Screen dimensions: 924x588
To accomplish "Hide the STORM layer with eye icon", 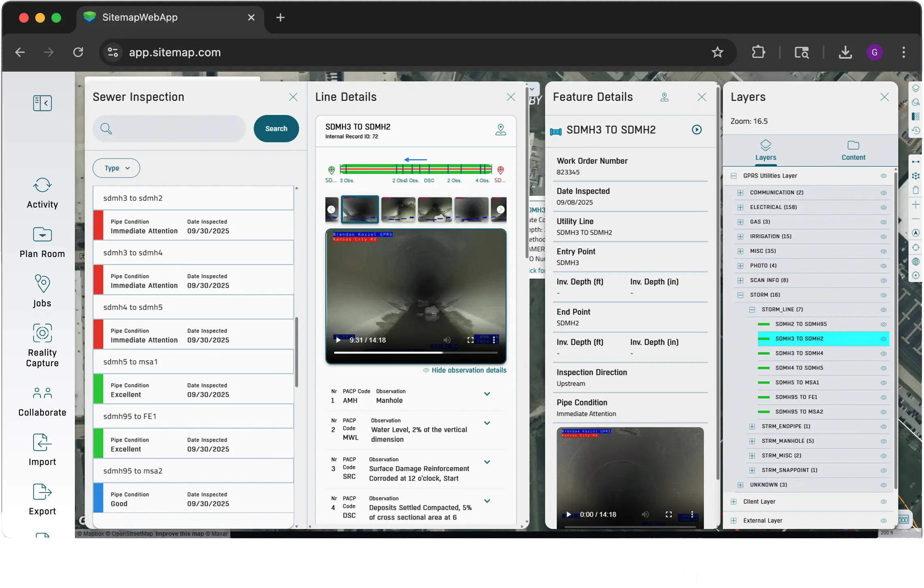I will [884, 295].
